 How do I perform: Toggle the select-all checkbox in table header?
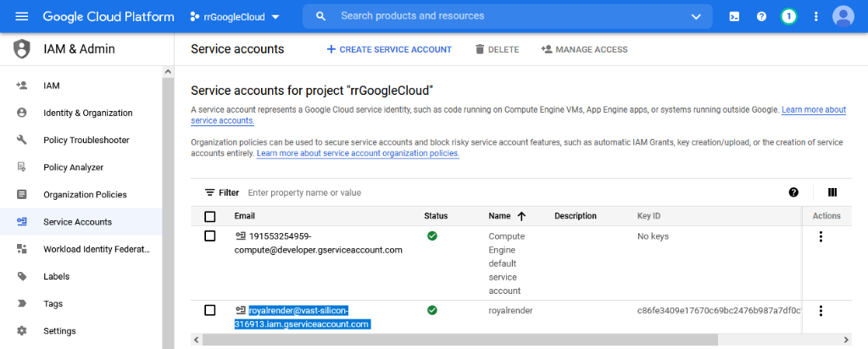point(210,216)
